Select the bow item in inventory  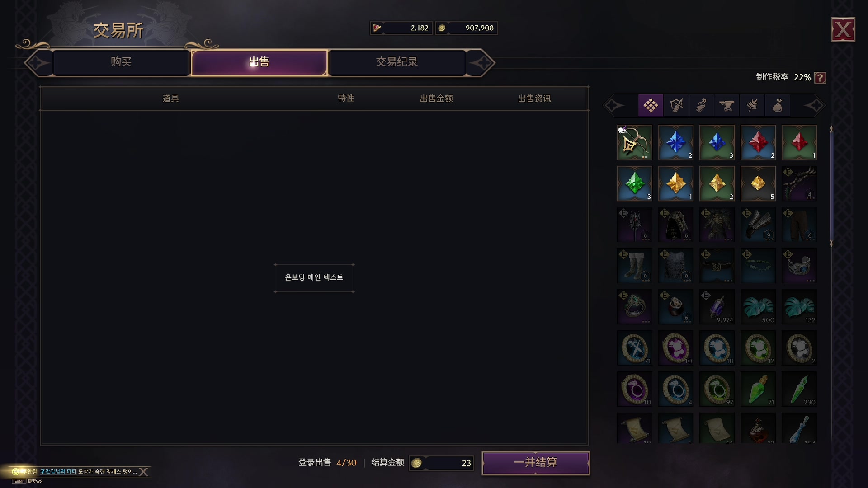point(635,142)
